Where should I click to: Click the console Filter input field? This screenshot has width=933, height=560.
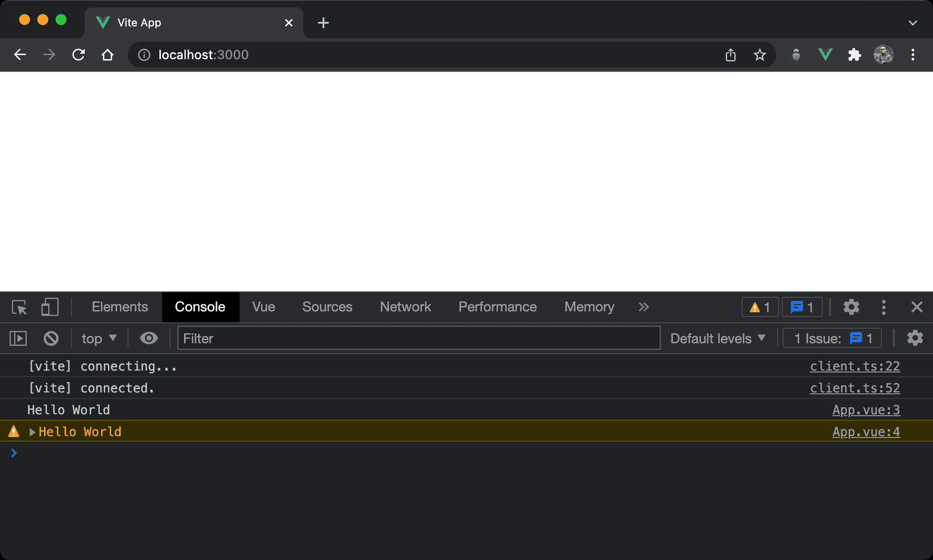point(418,338)
